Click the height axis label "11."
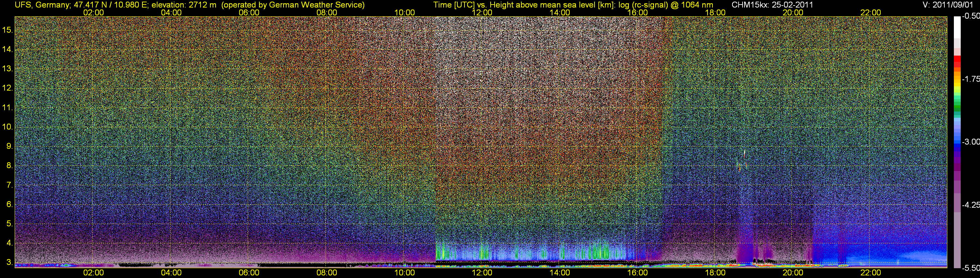This screenshot has height=278, width=980. 8,108
